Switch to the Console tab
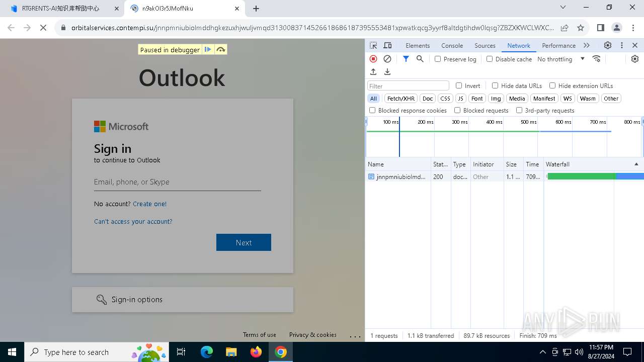The height and width of the screenshot is (362, 644). click(x=452, y=45)
